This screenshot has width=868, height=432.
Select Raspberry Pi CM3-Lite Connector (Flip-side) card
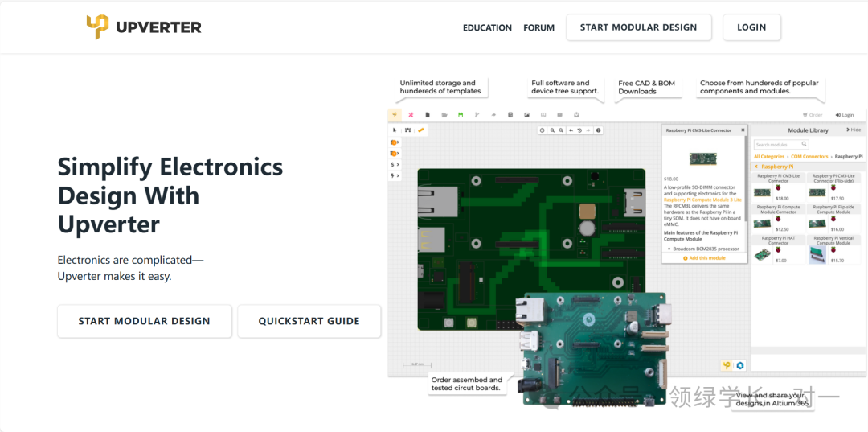point(833,187)
